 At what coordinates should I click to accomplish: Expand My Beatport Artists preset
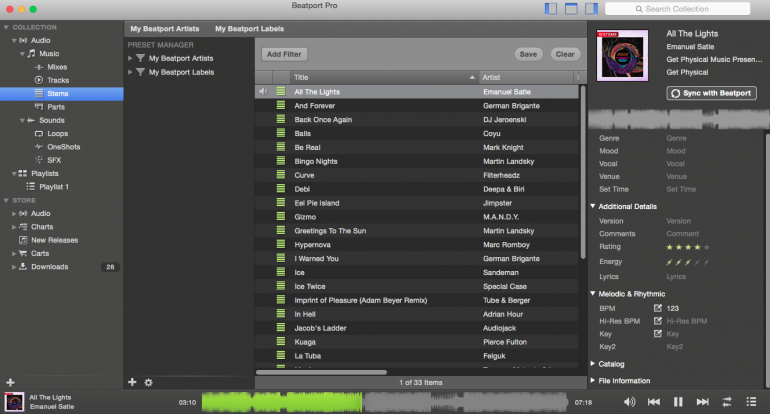point(130,58)
